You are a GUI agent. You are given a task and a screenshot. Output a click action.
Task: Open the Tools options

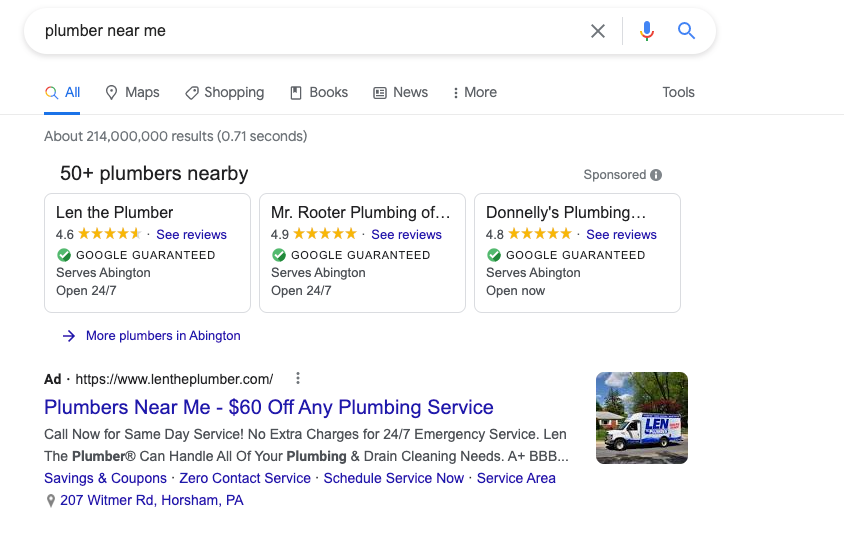point(678,93)
